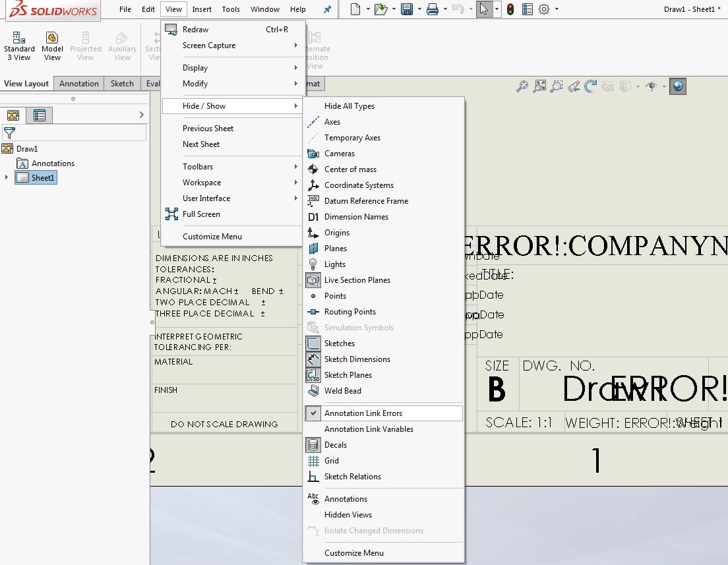
Task: Open the Hide/Show Items eye dropdown
Action: [x=664, y=86]
